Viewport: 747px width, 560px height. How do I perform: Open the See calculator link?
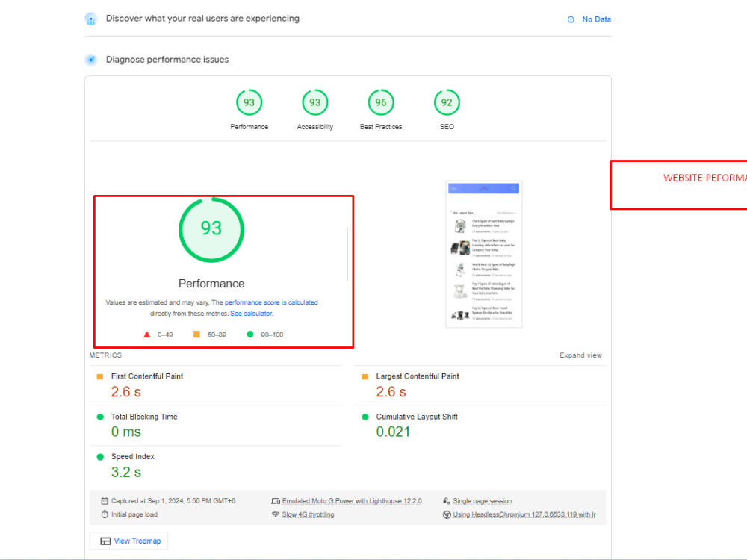(x=251, y=314)
